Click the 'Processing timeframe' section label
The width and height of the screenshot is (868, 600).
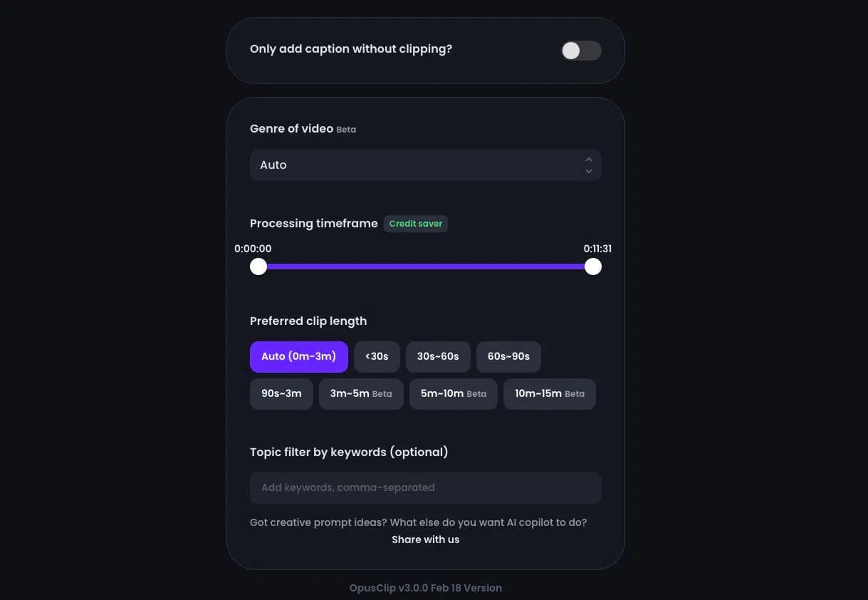(313, 223)
